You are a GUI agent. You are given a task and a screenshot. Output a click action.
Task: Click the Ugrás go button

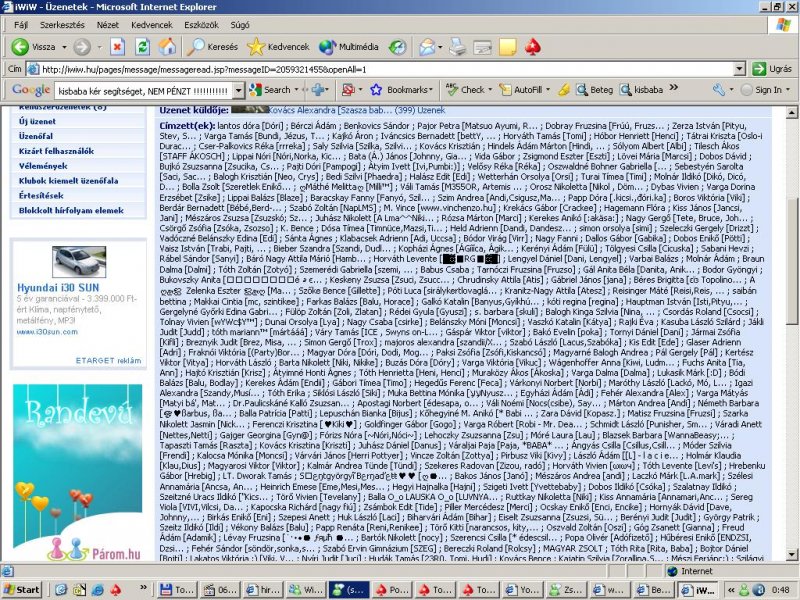coord(772,69)
